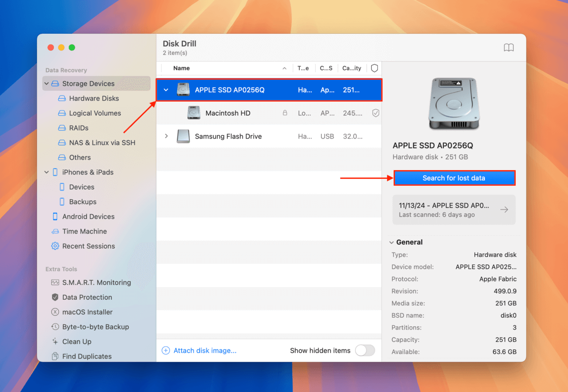
Task: Collapse the Storage Devices section
Action: pos(46,84)
